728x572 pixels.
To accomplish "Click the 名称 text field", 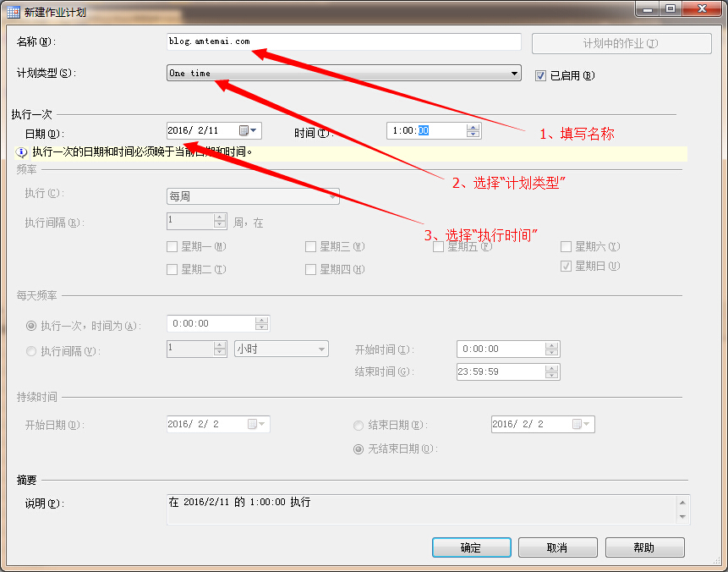I will pyautogui.click(x=344, y=41).
